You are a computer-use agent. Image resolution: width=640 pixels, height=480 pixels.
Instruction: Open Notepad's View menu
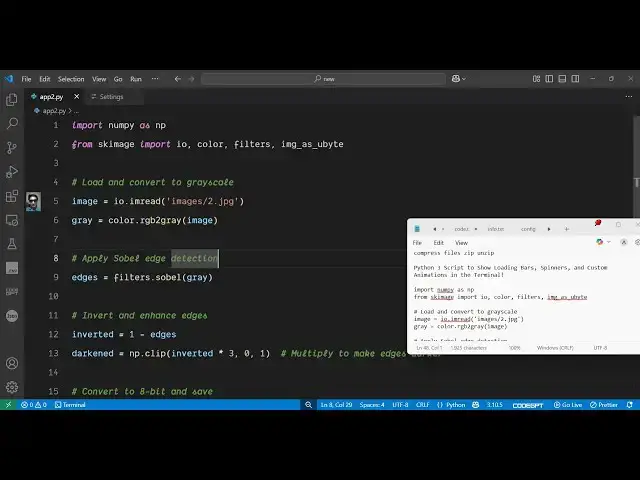coord(462,243)
